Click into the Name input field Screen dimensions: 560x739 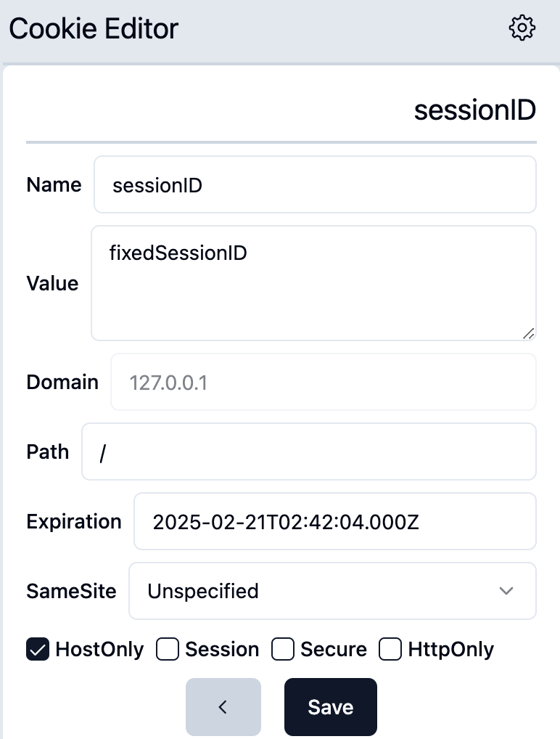click(x=315, y=185)
